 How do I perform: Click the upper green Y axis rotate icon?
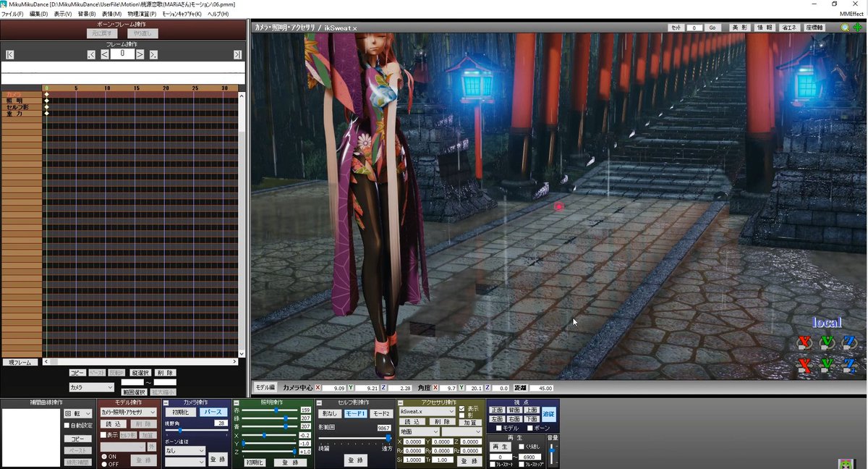(x=827, y=342)
